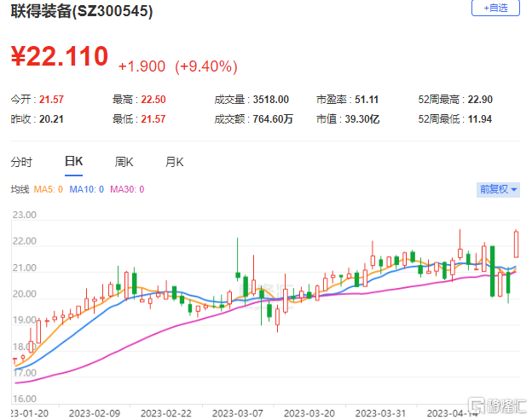The width and height of the screenshot is (532, 420).
Task: Click 今开 value 21.57
Action: 51,100
